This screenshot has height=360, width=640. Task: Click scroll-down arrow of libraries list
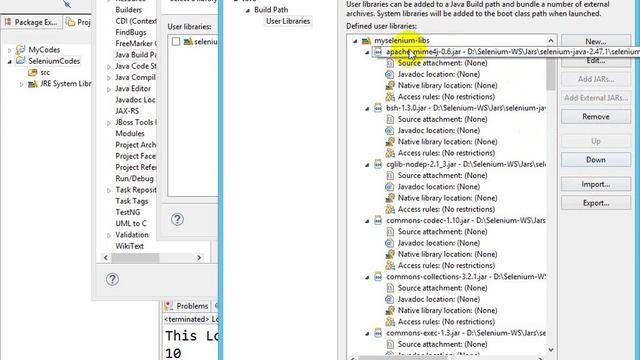coord(551,350)
